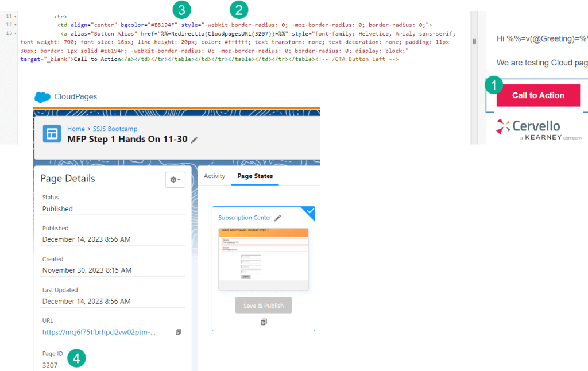Go to Home in the breadcrumb

(76, 129)
